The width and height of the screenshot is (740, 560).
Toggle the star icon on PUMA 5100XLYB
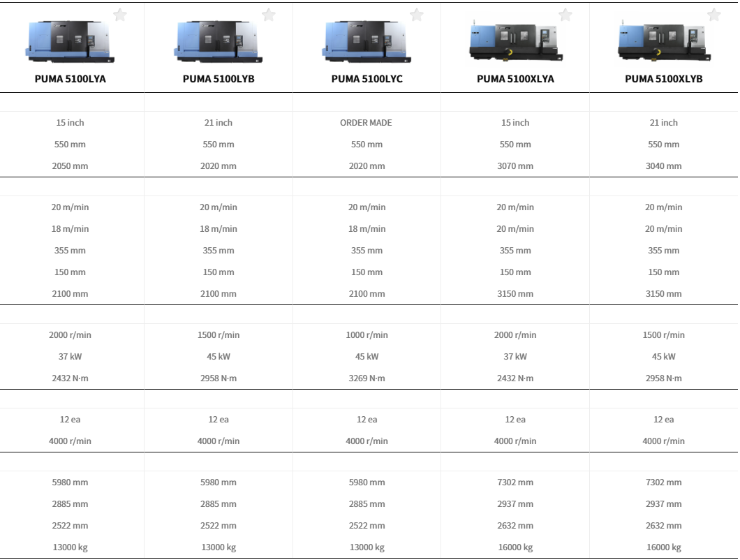coord(714,15)
